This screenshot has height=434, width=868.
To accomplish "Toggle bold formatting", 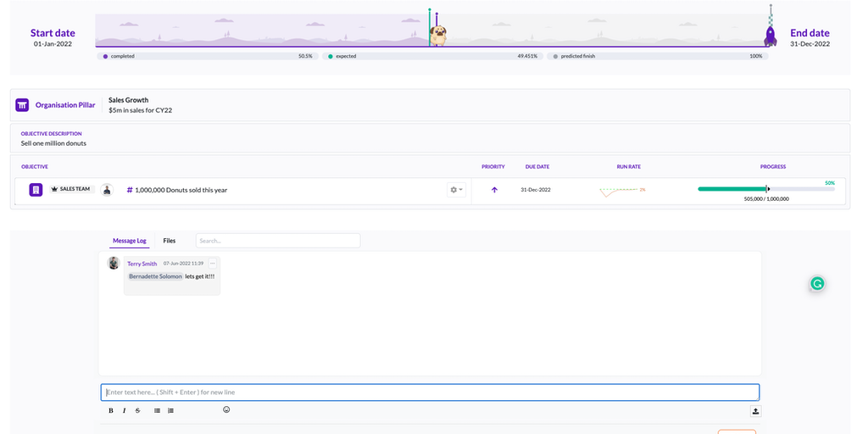I will pyautogui.click(x=111, y=410).
